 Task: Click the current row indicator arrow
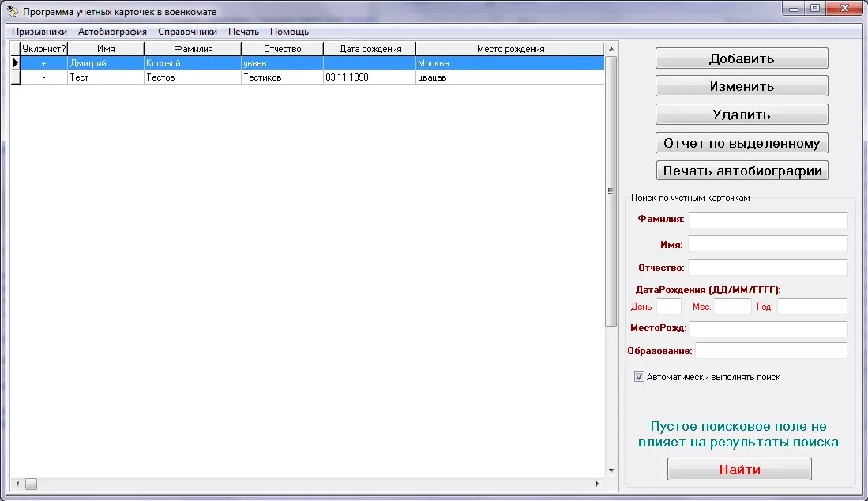(16, 63)
